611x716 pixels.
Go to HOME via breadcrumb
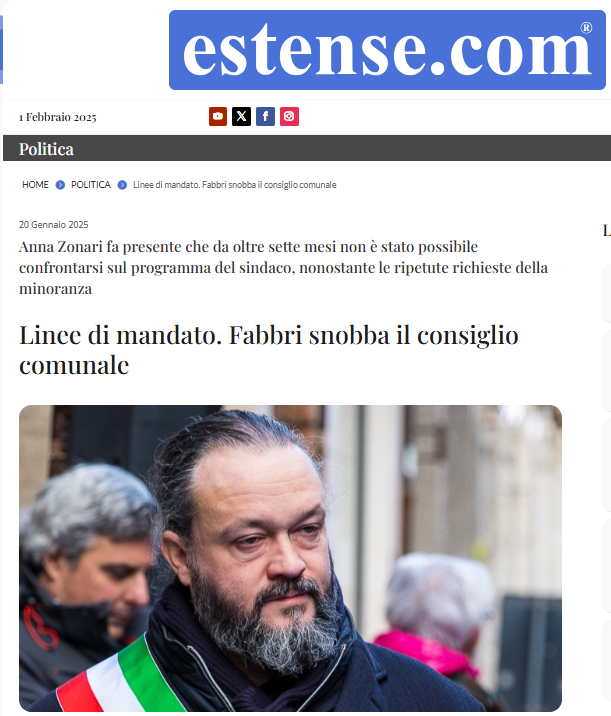35,184
